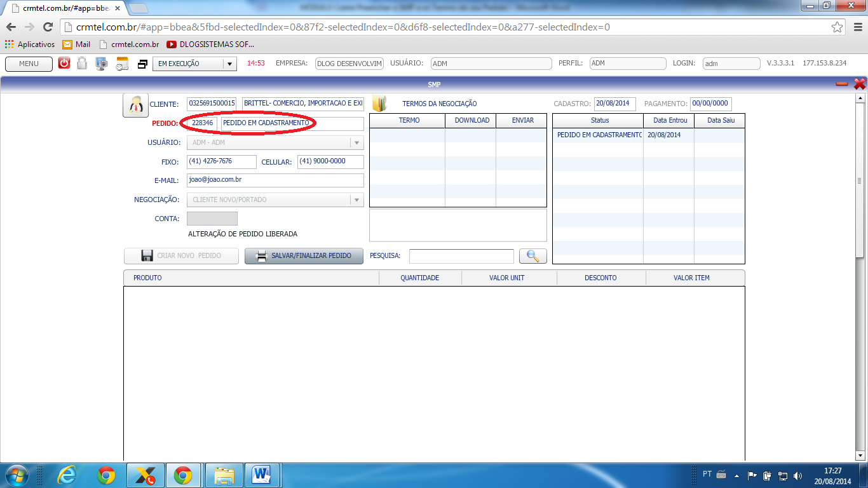Click the PRODUTO column header
The image size is (868, 488).
point(251,278)
